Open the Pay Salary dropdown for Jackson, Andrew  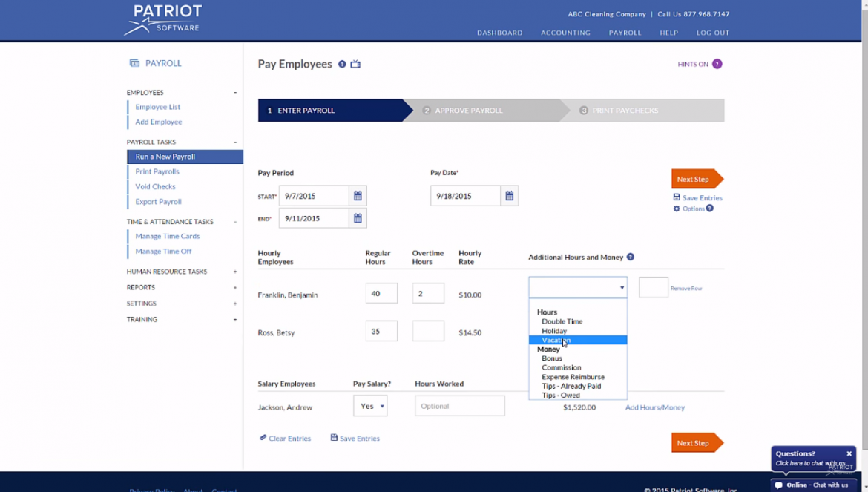click(370, 406)
